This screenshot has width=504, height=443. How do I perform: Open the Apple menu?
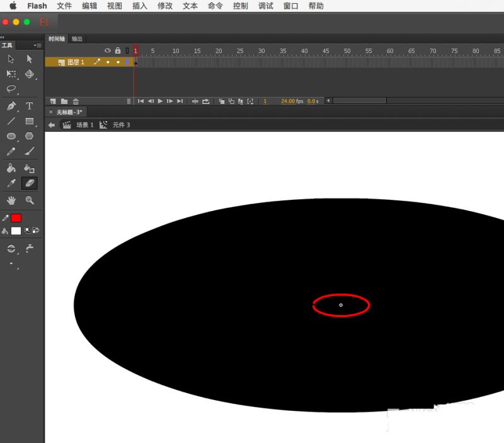coord(13,6)
